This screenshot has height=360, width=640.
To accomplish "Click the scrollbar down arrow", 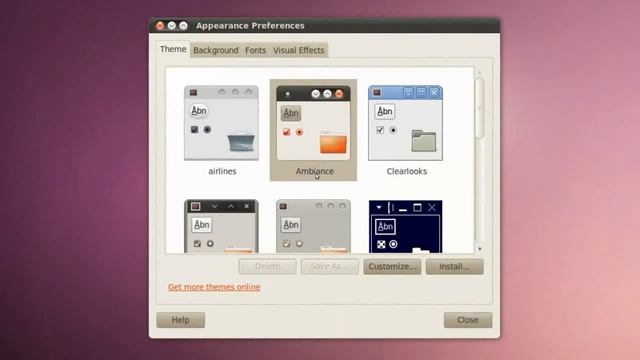I will click(480, 249).
